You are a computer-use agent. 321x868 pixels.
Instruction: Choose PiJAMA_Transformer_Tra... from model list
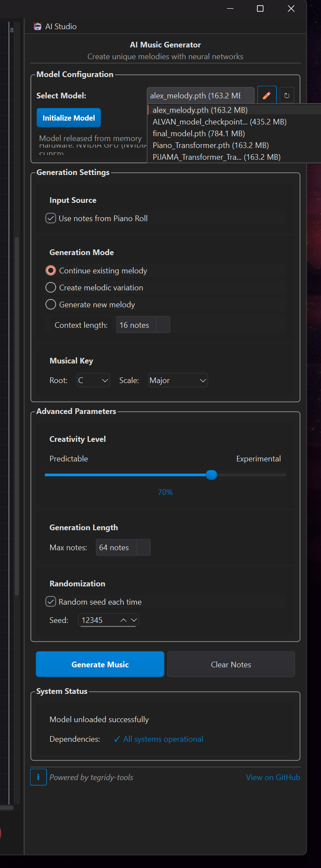point(234,157)
